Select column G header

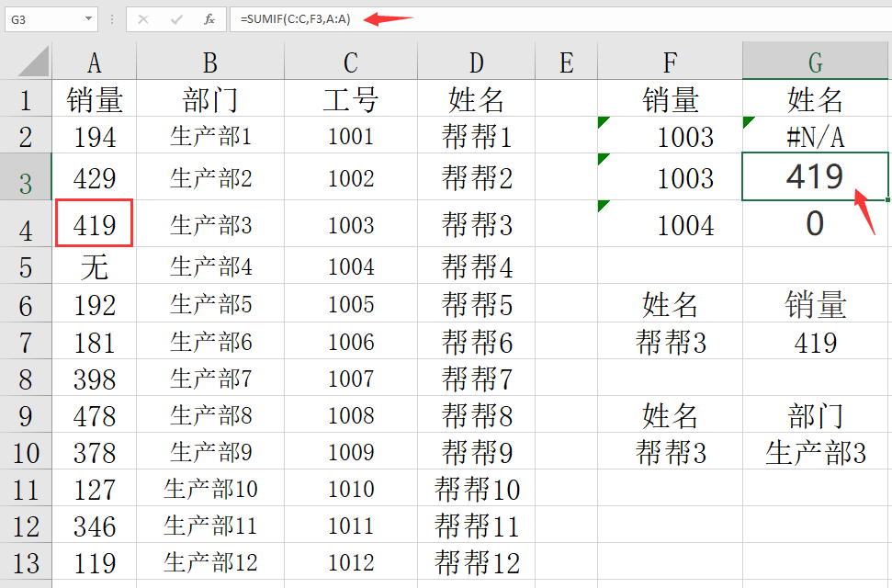pyautogui.click(x=815, y=62)
